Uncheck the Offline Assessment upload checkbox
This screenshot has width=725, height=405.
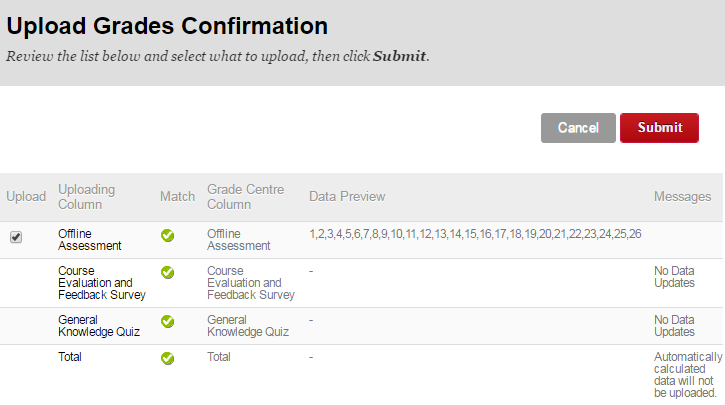[x=16, y=237]
